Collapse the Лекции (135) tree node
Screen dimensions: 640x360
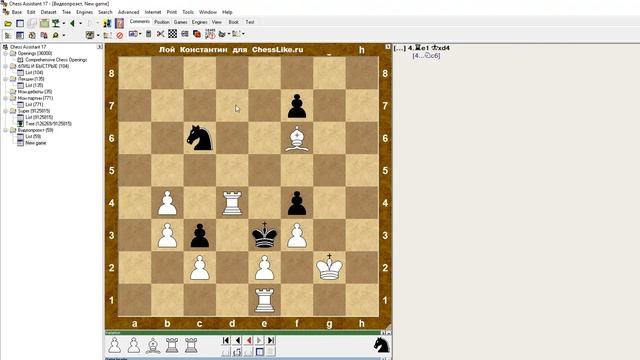[5, 79]
